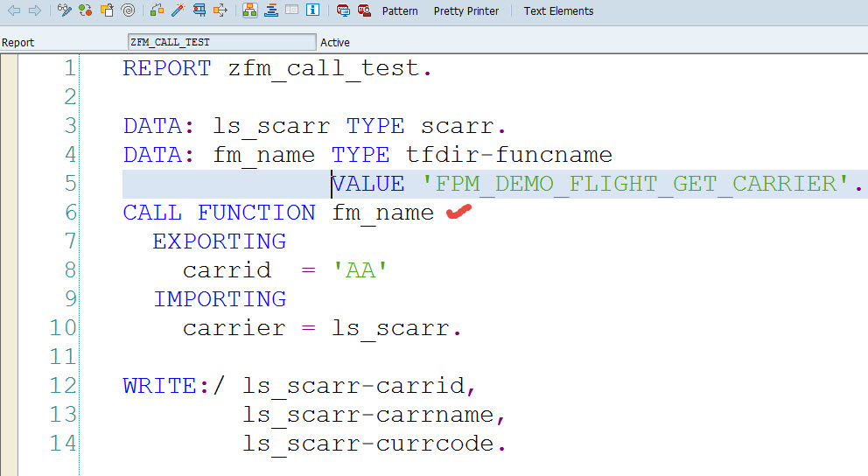Toggle the fullscreen layout icon
Image resolution: width=868 pixels, height=476 pixels.
[x=291, y=10]
